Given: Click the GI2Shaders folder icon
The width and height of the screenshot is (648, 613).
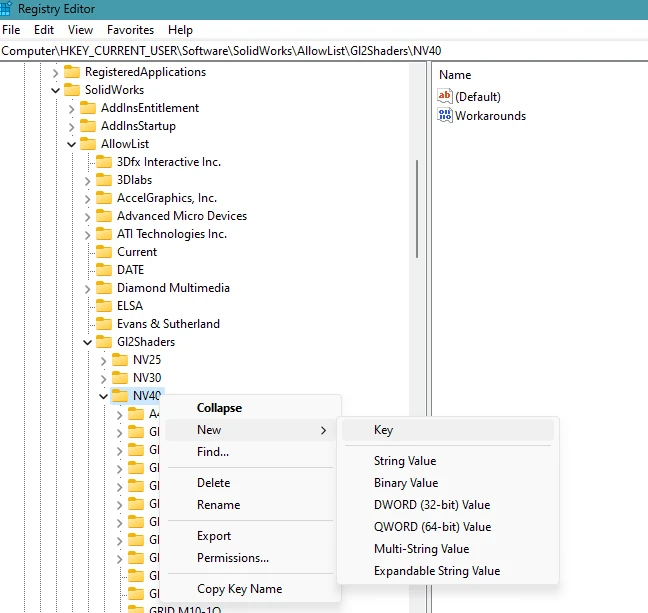Looking at the screenshot, I should coord(104,342).
